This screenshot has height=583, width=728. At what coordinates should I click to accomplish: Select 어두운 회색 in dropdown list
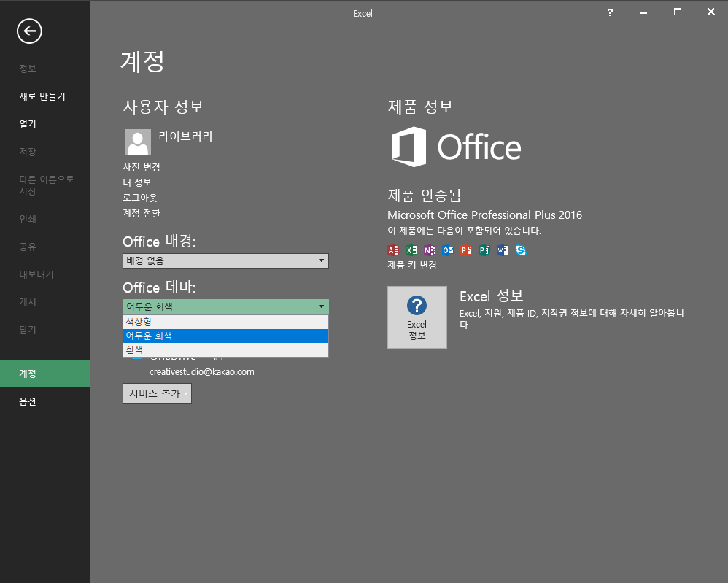[225, 336]
